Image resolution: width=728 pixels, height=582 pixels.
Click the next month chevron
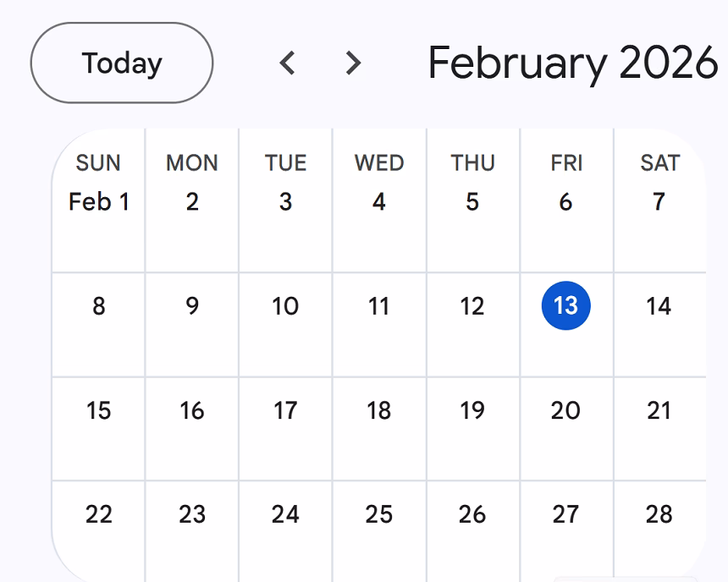[x=352, y=63]
